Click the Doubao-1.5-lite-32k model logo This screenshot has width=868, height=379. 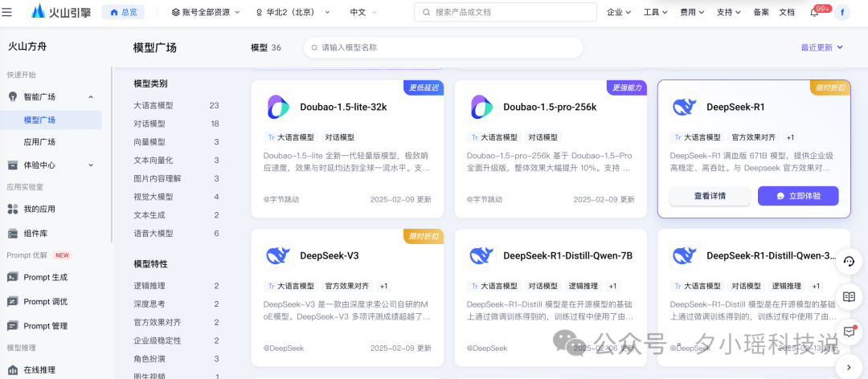pos(278,107)
